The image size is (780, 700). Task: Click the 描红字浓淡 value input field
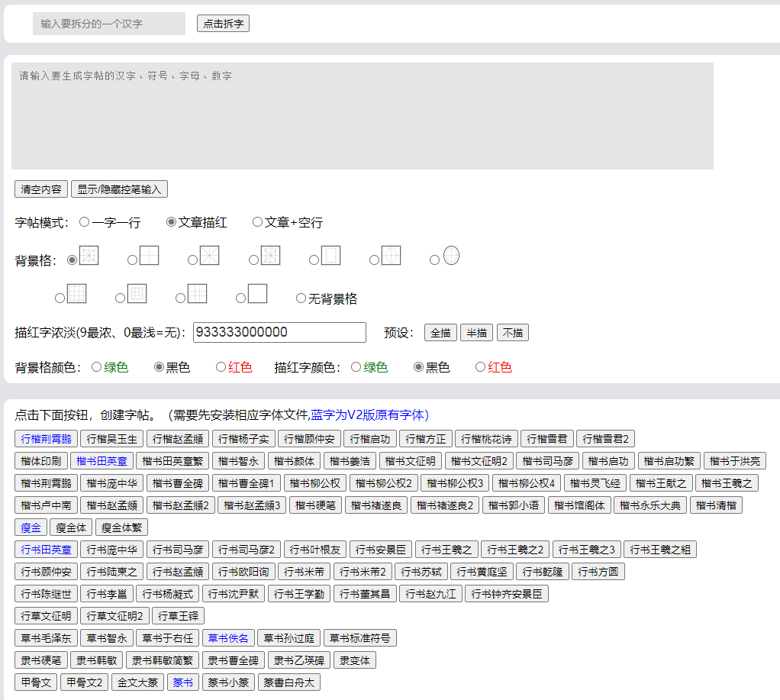pos(279,332)
